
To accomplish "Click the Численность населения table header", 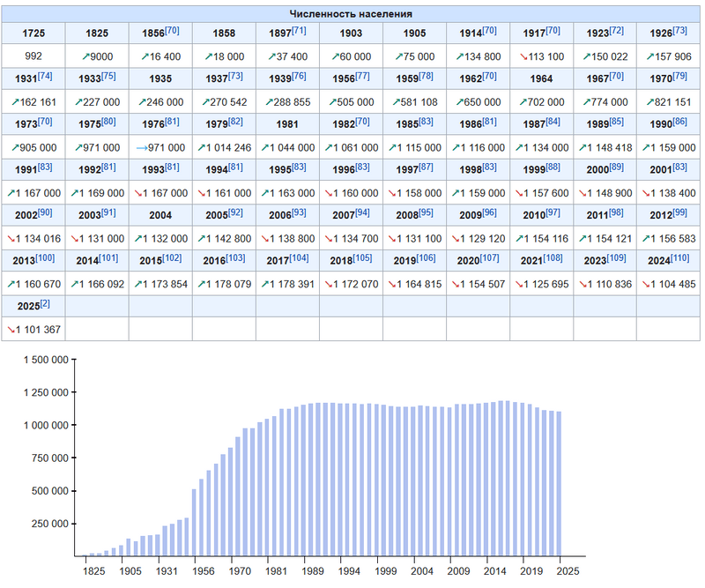I will [x=352, y=14].
